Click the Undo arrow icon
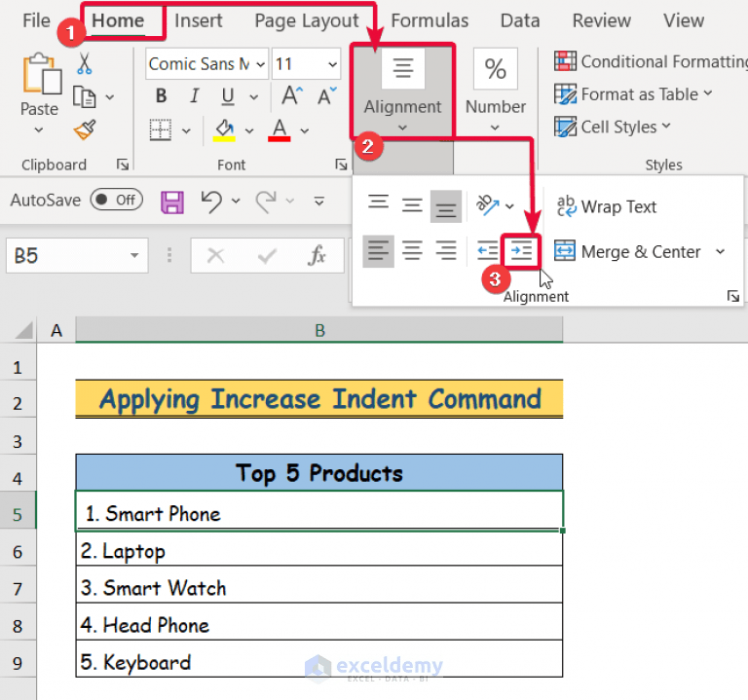This screenshot has height=700, width=748. coord(211,201)
